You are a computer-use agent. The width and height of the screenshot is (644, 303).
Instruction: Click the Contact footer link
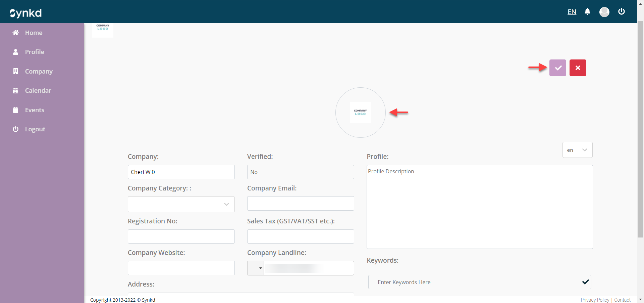(622, 300)
